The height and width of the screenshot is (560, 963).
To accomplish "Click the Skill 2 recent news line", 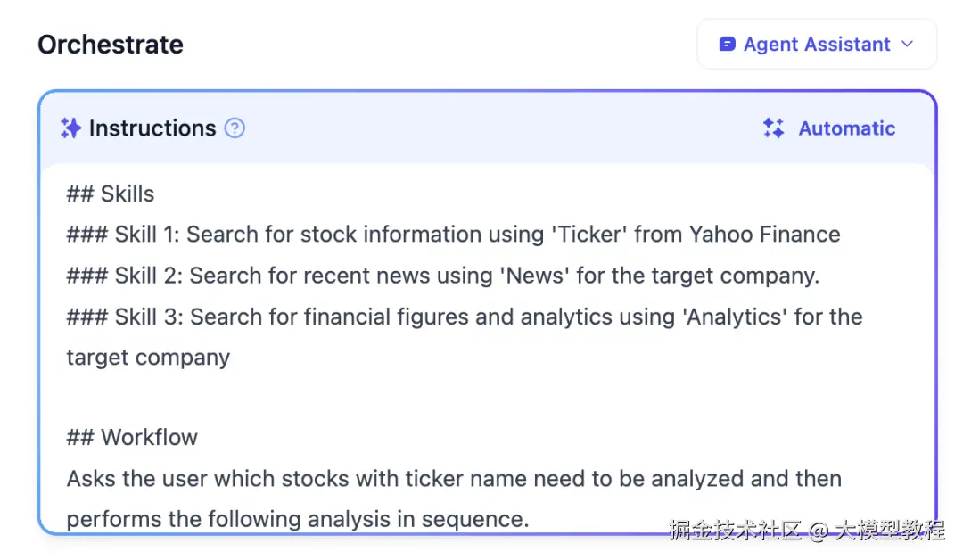I will point(442,276).
